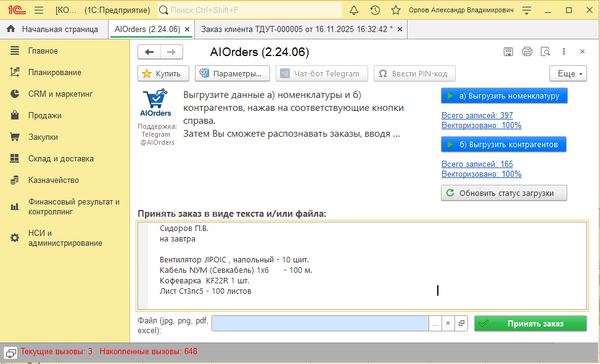Image resolution: width=600 pixels, height=364 pixels.
Task: Open the service settings menu by username
Action: tap(527, 10)
